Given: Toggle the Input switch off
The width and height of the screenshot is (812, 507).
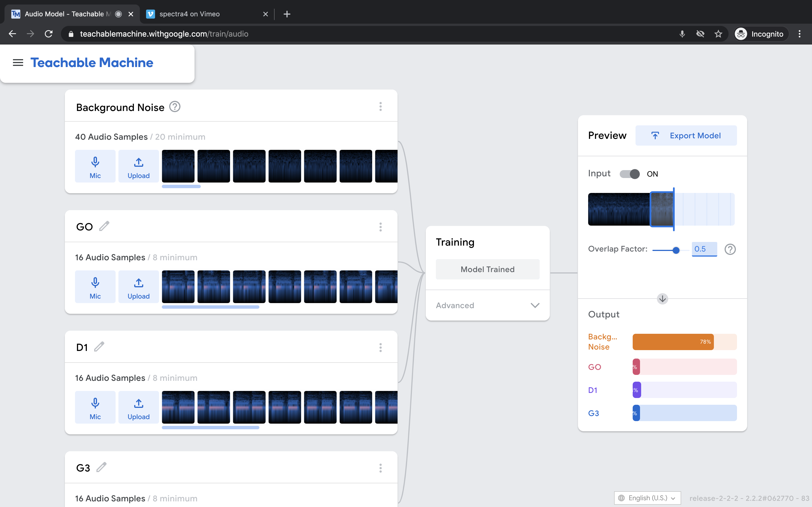Looking at the screenshot, I should point(630,174).
